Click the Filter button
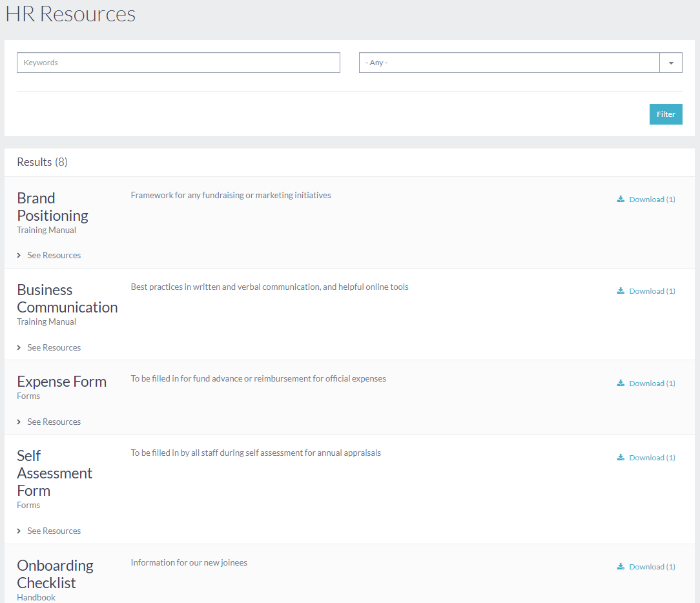This screenshot has width=700, height=603. 665,114
